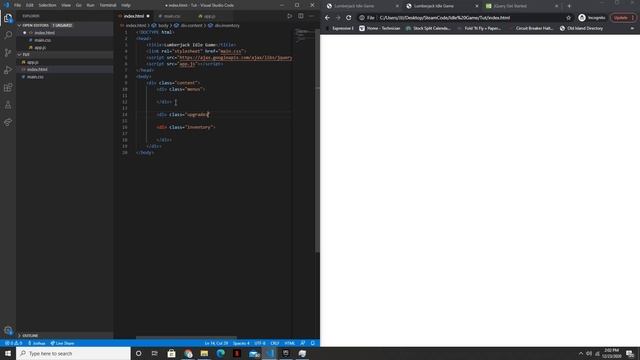Bookmark this page with the star icon
Viewport: 640px width, 360px height.
click(x=569, y=18)
